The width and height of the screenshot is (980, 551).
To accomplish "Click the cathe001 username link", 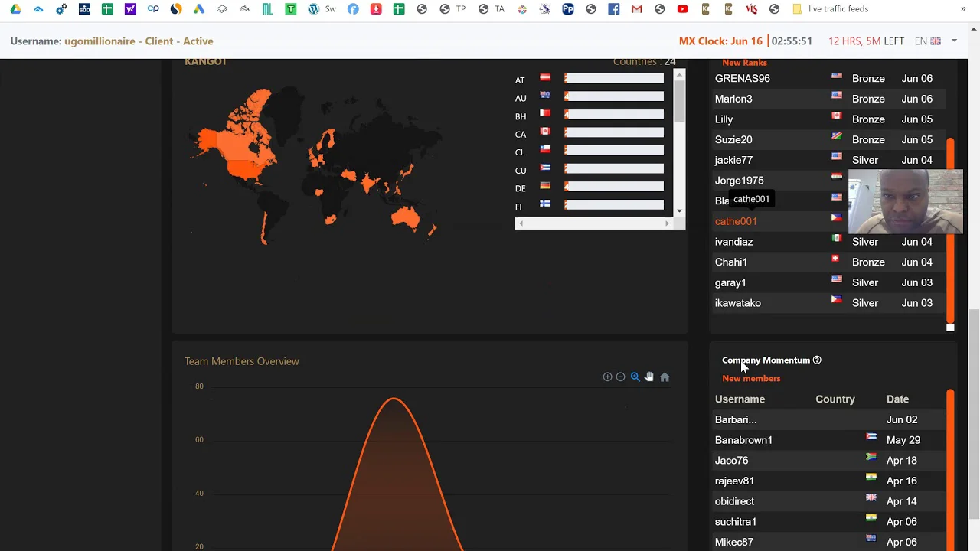I will pyautogui.click(x=736, y=221).
